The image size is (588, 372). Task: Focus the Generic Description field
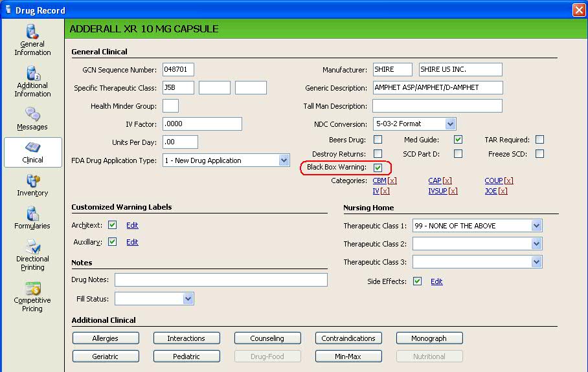pos(438,87)
